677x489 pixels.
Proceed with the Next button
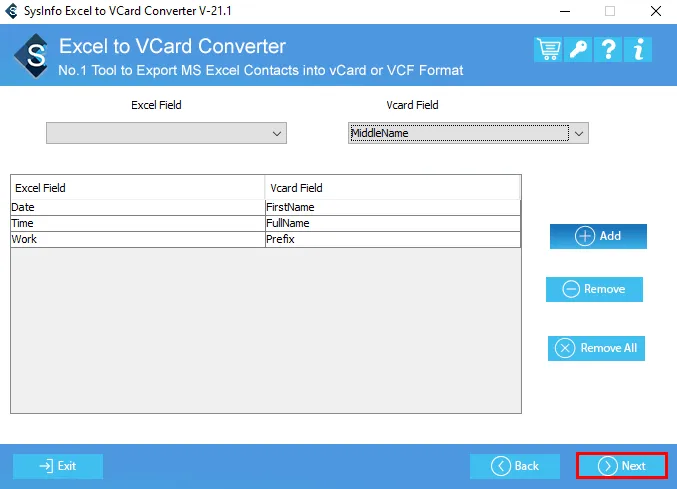pos(622,466)
